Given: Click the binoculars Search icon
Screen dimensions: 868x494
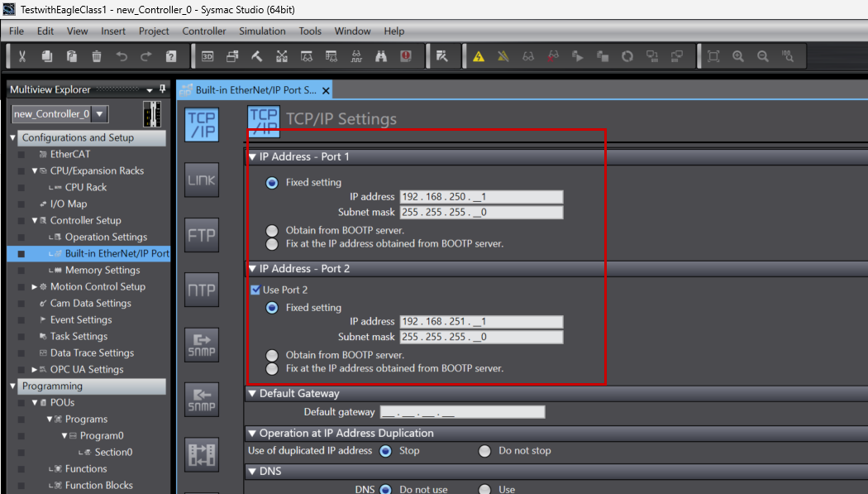Looking at the screenshot, I should tap(381, 56).
